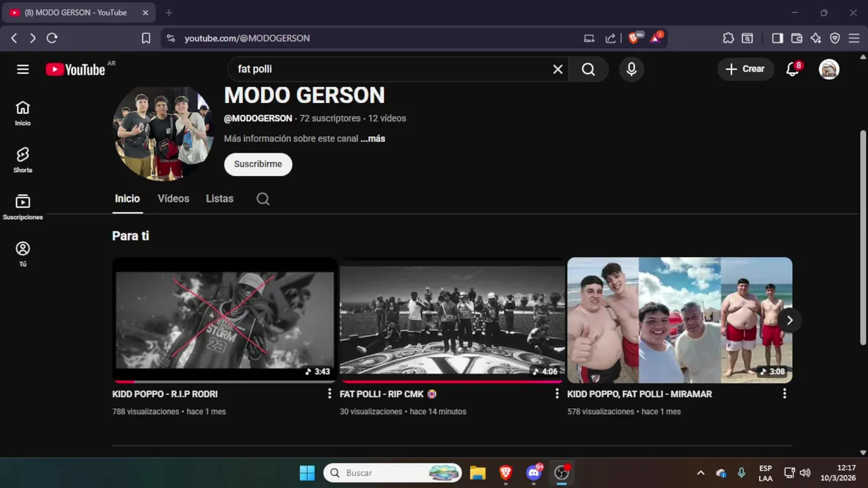Image resolution: width=868 pixels, height=488 pixels.
Task: View site information icon in address bar
Action: [x=170, y=38]
